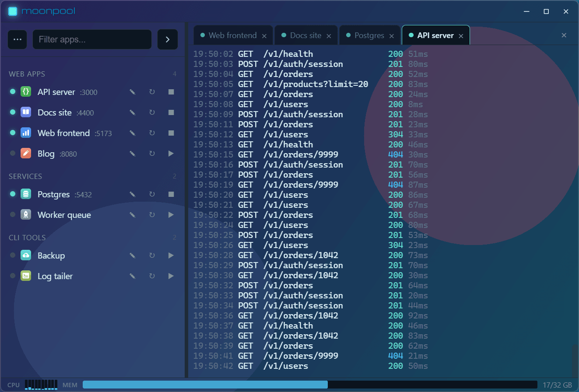Switch to the Web frontend tab
The width and height of the screenshot is (579, 392).
pyautogui.click(x=233, y=35)
